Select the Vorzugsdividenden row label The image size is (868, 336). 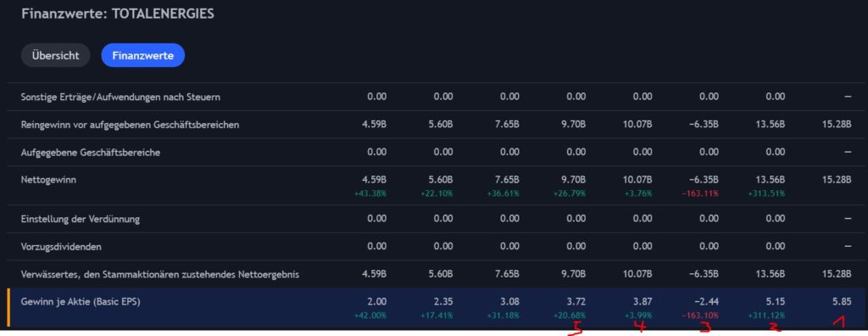pos(61,247)
